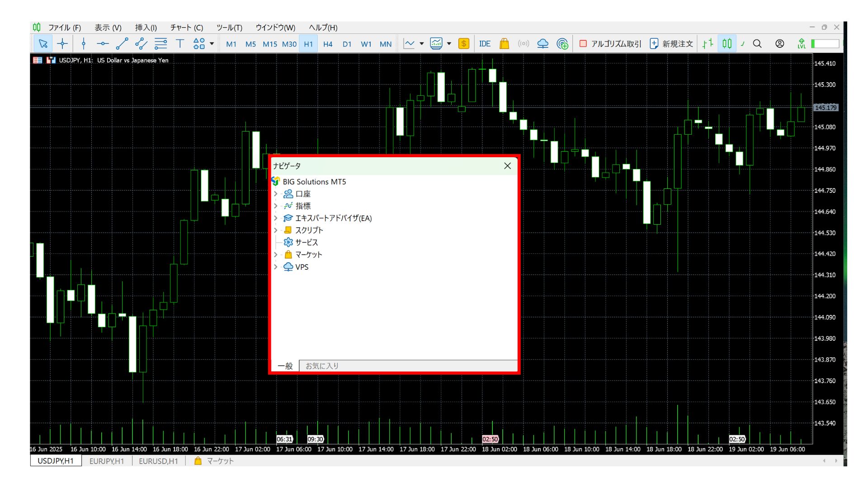Open the shapes tool dropdown arrow
This screenshot has height=488, width=868.
point(212,44)
